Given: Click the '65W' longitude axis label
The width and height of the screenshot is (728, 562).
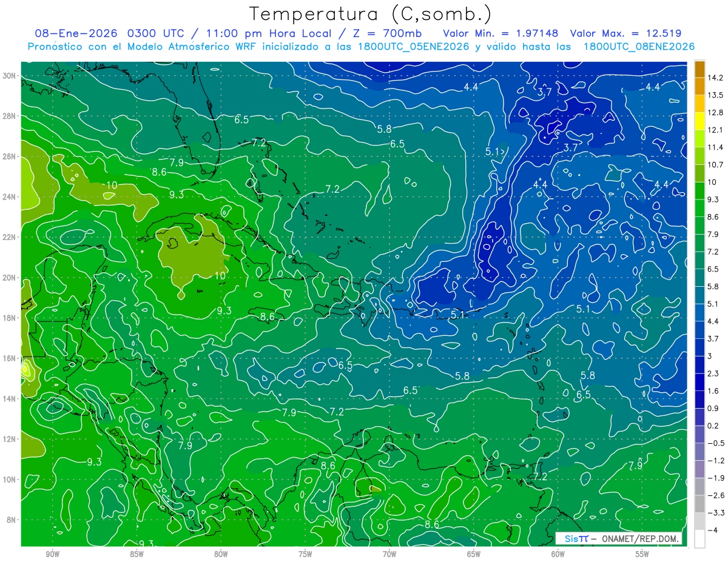Looking at the screenshot, I should 474,554.
